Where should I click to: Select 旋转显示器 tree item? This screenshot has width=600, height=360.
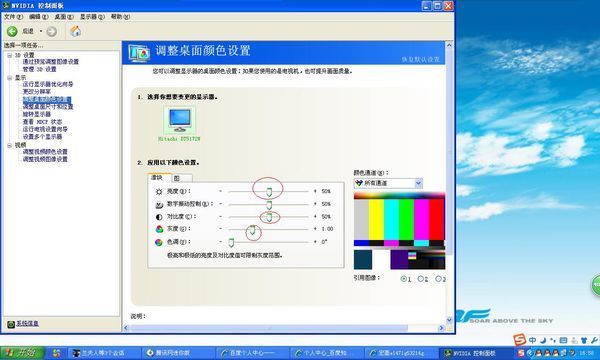point(36,114)
